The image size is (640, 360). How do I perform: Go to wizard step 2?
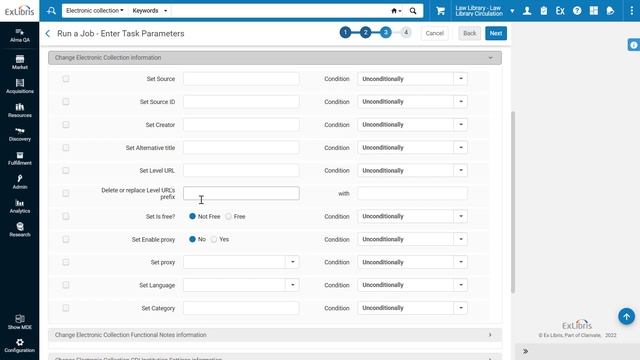pos(365,32)
